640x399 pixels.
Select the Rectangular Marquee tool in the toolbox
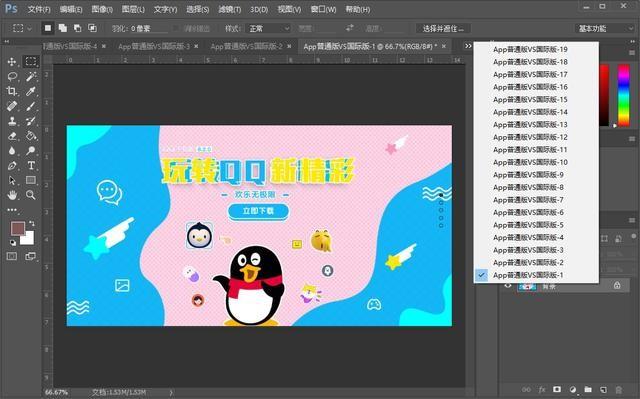(x=31, y=62)
